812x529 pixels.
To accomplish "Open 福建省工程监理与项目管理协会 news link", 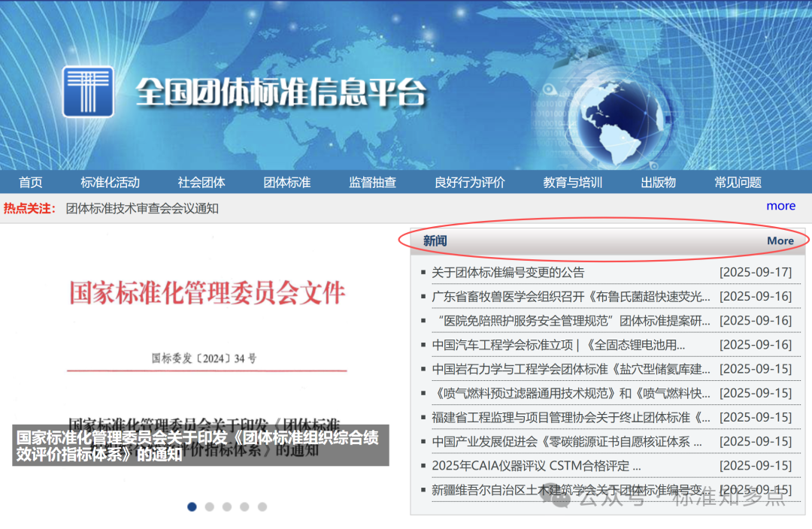I will (571, 417).
